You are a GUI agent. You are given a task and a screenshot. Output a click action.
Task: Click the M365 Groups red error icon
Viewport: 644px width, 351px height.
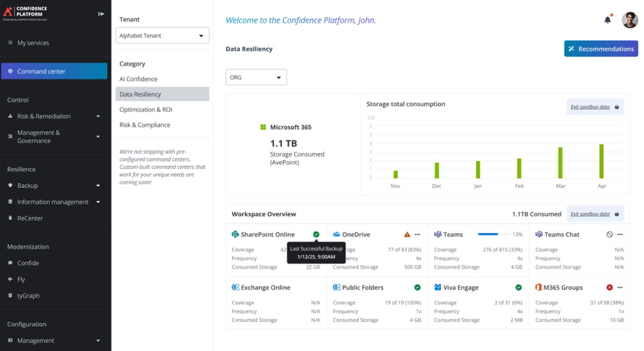point(610,287)
